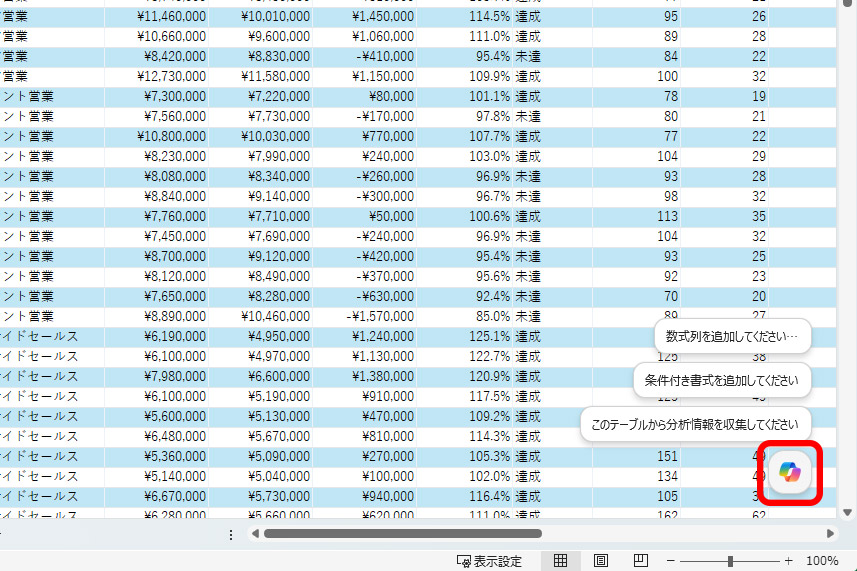Select count cell 113

(x=637, y=216)
